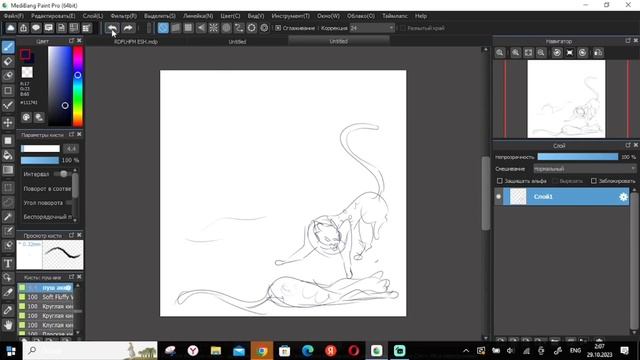The width and height of the screenshot is (640, 360).
Task: Open the Фильтр menu
Action: coord(123,16)
